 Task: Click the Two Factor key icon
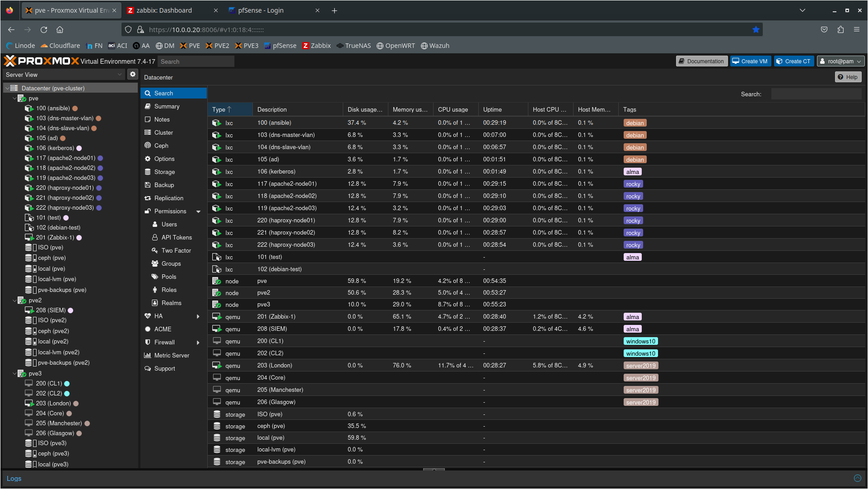(155, 250)
